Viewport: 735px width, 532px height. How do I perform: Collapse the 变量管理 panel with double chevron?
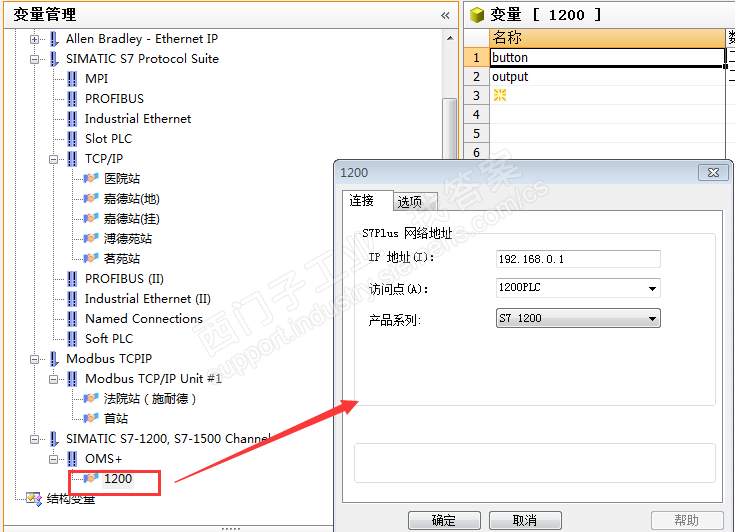tap(445, 15)
